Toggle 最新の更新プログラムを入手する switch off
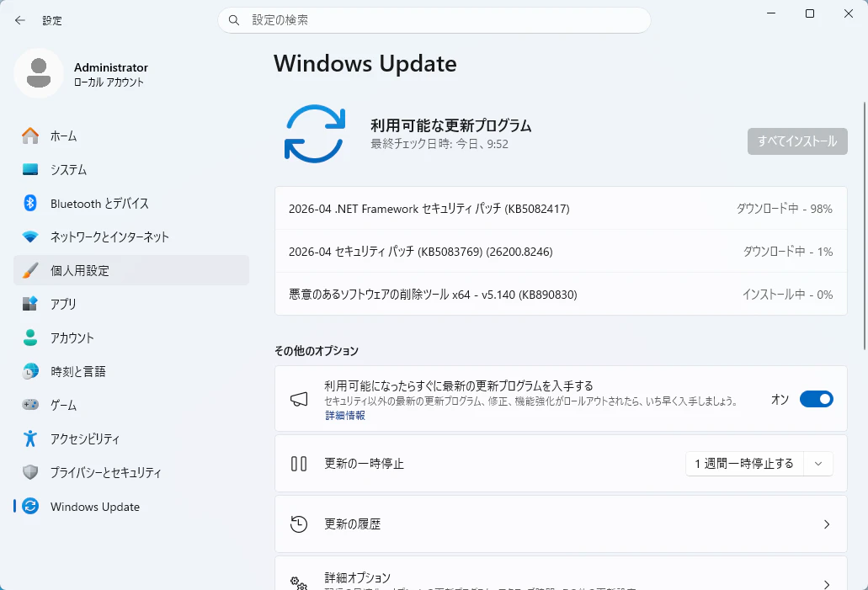Screen dimensions: 868x590 click(816, 399)
